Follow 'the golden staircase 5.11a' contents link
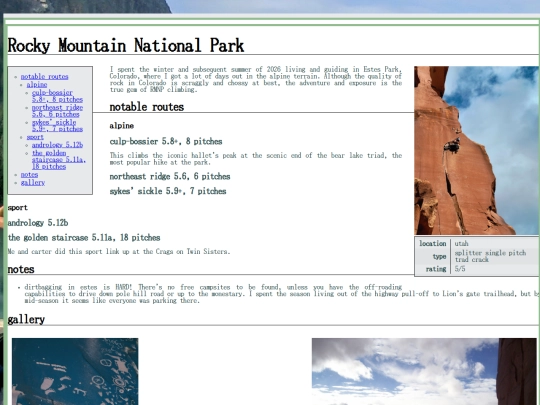This screenshot has height=405, width=540. pos(59,160)
